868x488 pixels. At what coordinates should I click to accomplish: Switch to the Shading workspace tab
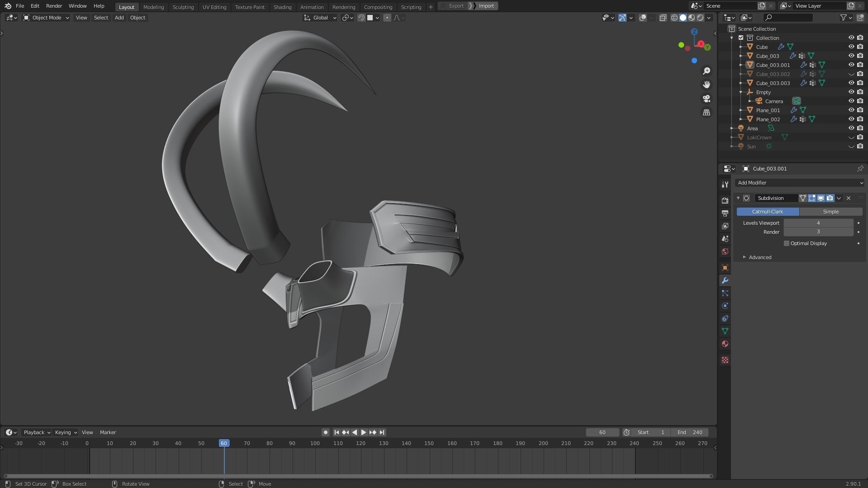point(282,7)
